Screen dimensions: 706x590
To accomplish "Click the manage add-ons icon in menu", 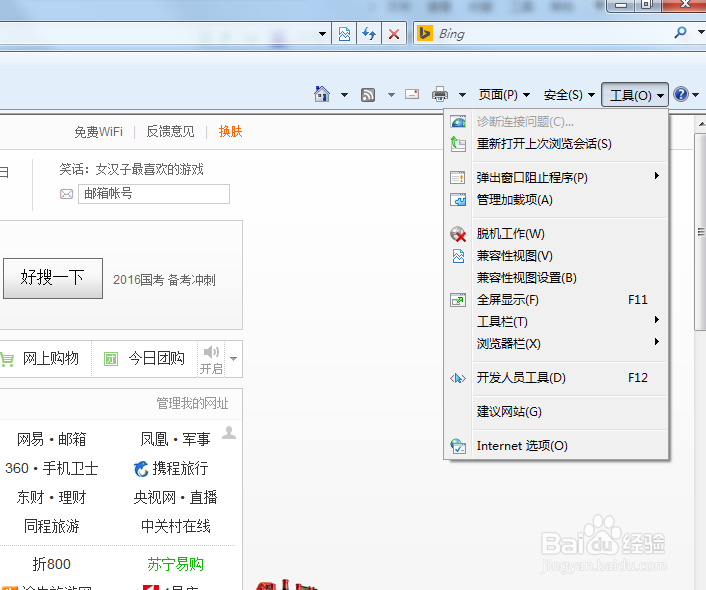I will pyautogui.click(x=458, y=200).
